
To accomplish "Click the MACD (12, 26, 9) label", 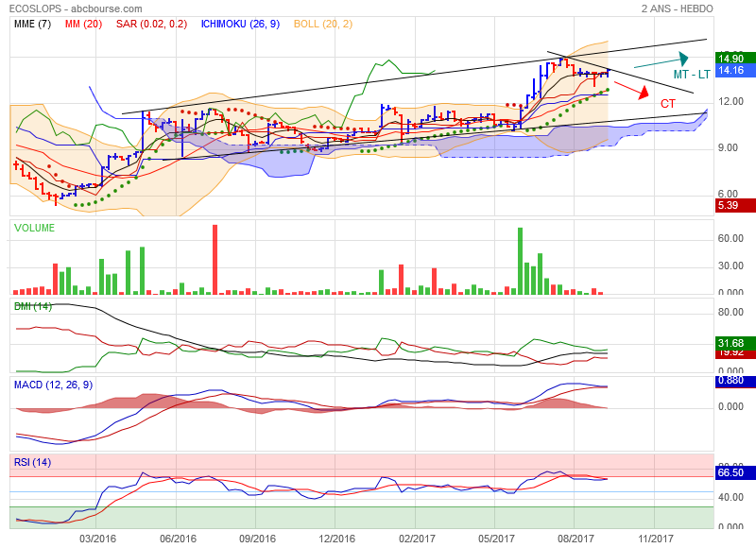I will [x=54, y=385].
